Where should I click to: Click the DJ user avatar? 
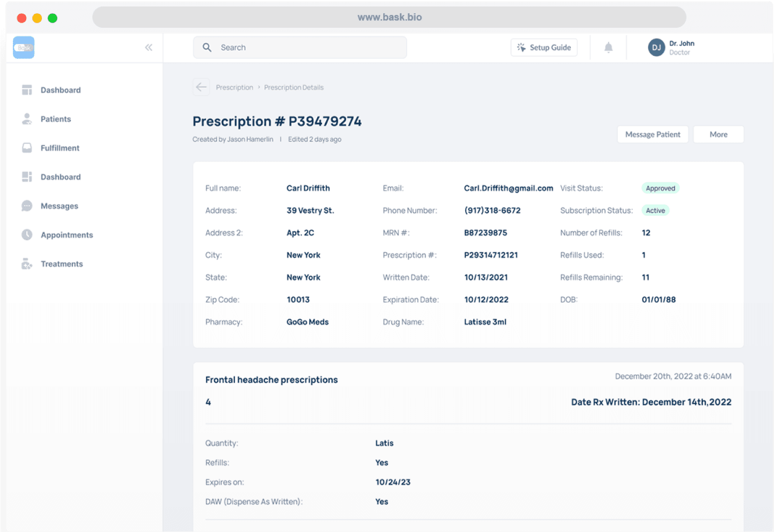click(x=656, y=47)
